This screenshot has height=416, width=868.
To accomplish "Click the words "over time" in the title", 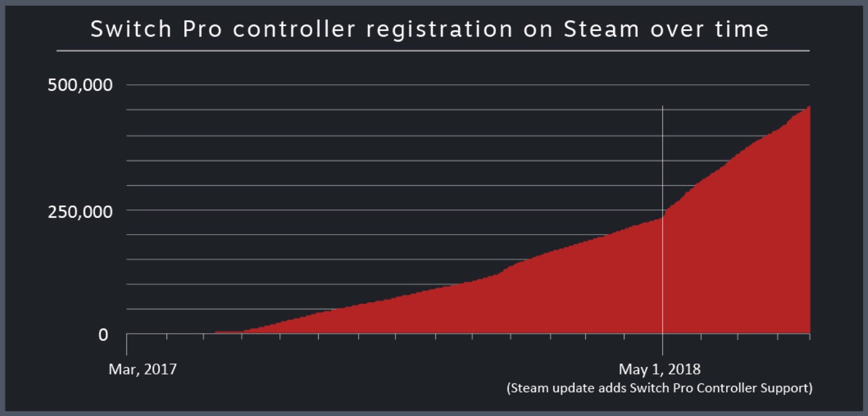I will click(x=709, y=29).
